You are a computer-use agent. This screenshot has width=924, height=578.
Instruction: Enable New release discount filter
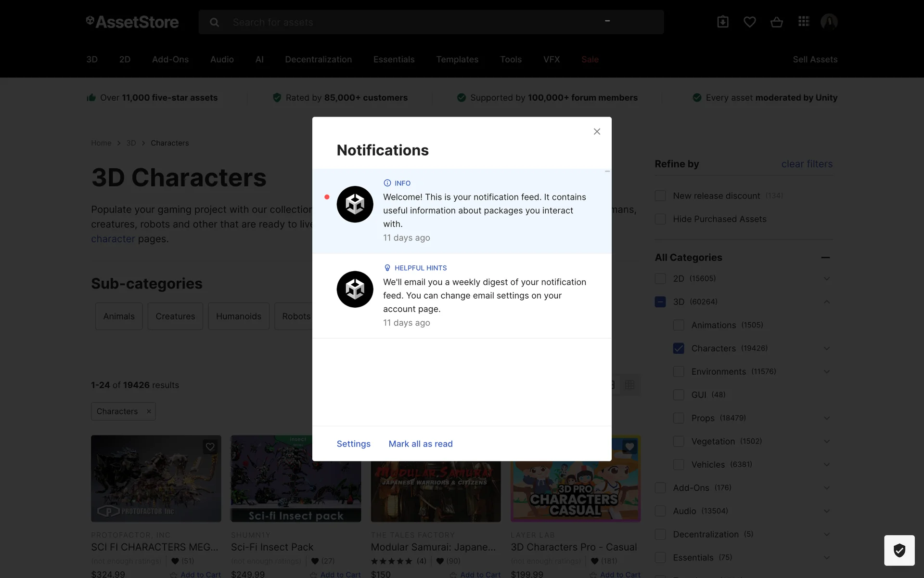point(660,196)
